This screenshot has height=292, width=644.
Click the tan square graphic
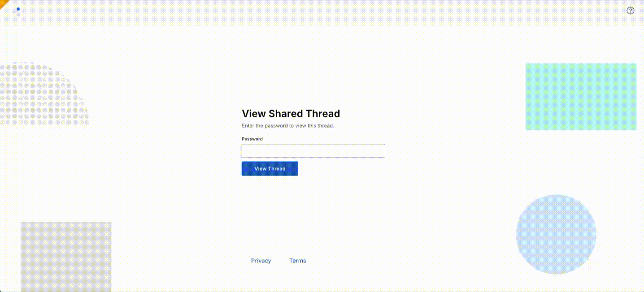coord(66,256)
